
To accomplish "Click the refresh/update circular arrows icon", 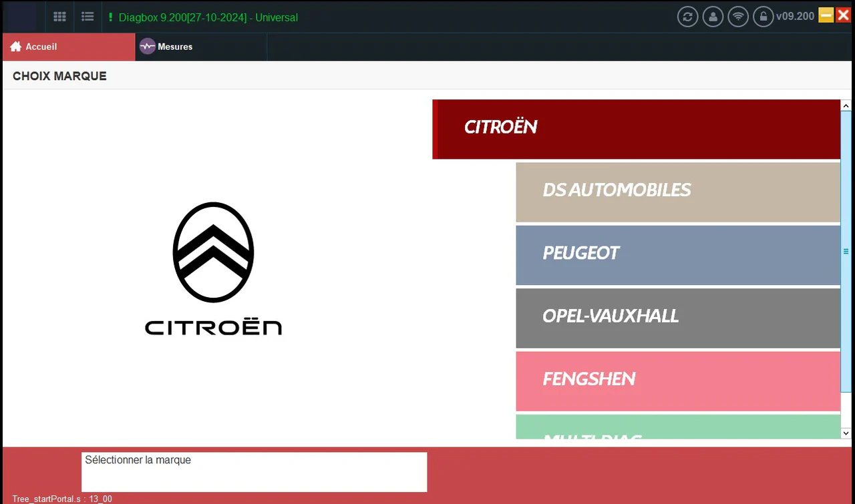I will pos(687,17).
